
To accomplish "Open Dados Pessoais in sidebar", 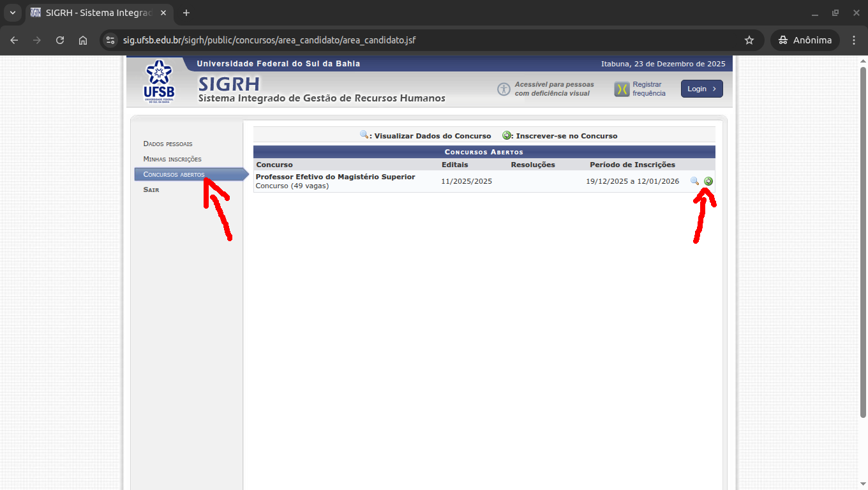I will pyautogui.click(x=168, y=144).
